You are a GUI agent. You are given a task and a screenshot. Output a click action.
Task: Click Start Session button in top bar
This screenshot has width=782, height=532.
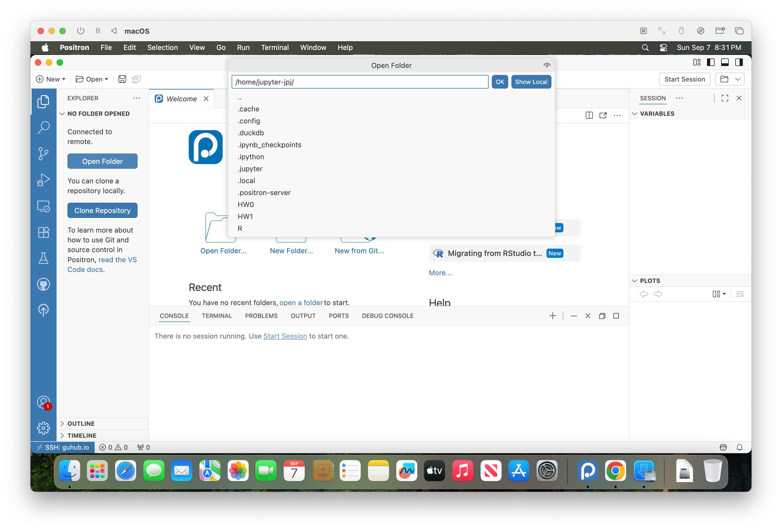[684, 79]
